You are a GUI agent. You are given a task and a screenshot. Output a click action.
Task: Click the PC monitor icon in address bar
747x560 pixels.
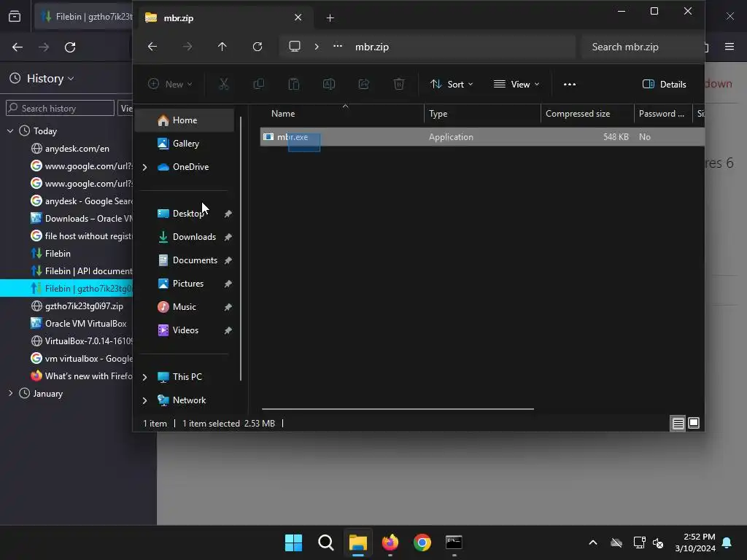pos(295,47)
